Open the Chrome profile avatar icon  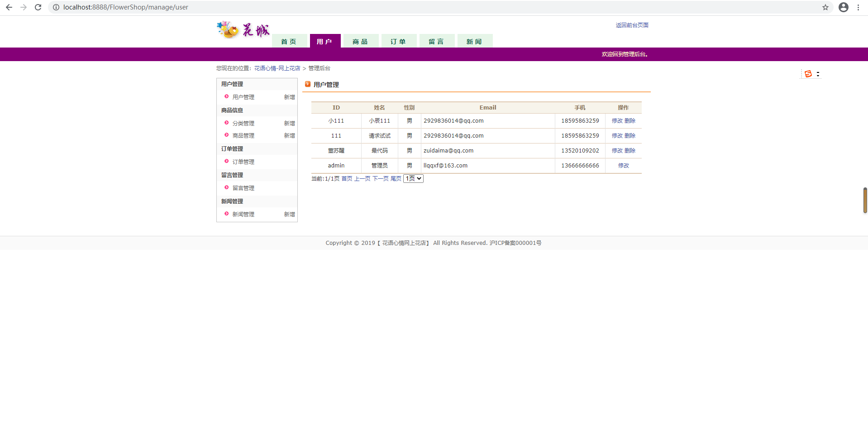pos(844,7)
